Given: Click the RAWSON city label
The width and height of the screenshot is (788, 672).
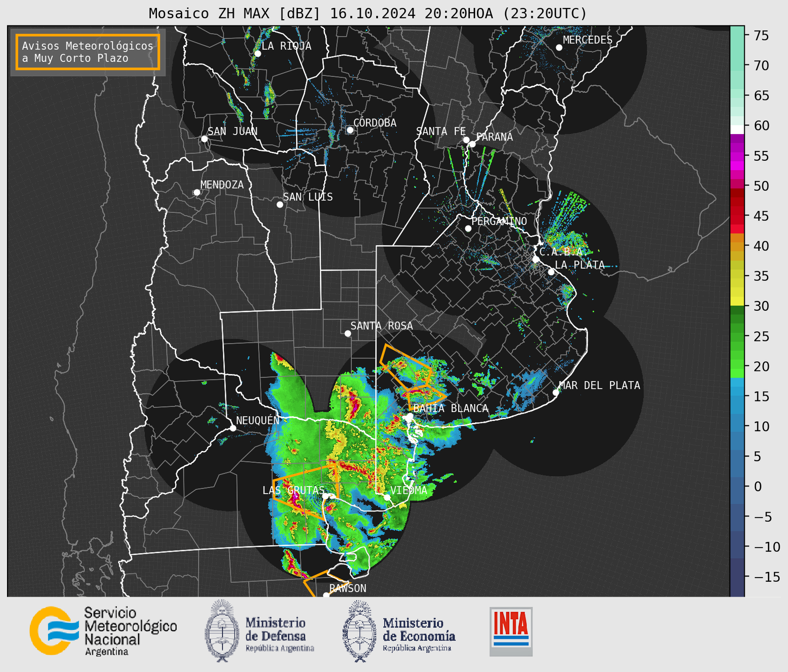Looking at the screenshot, I should tap(348, 588).
